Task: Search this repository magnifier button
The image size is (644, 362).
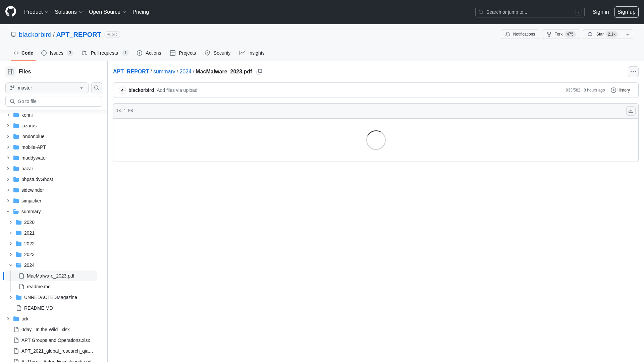Action: tap(97, 88)
